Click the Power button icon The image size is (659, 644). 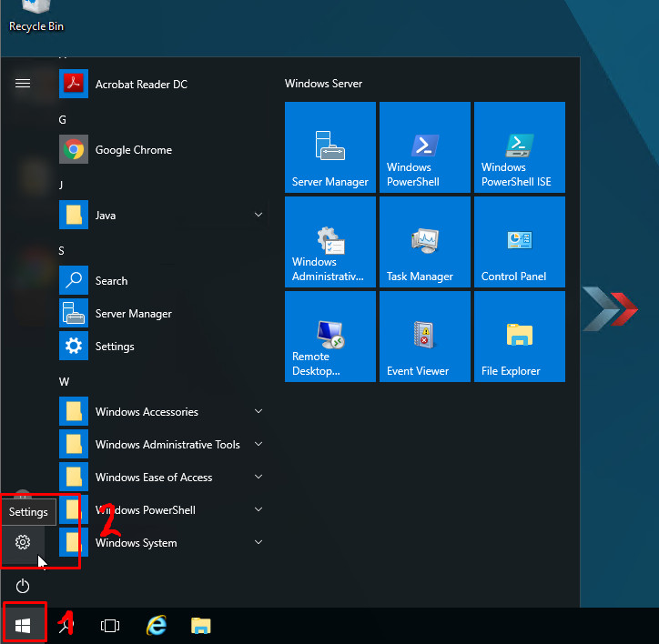pos(23,586)
